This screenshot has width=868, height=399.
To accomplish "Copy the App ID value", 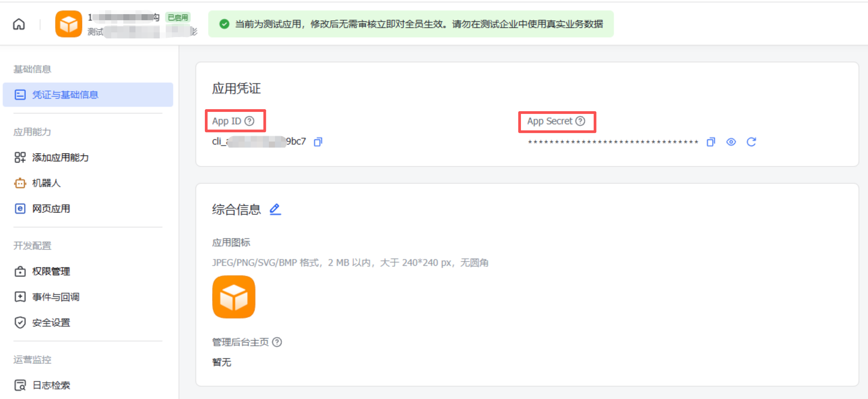I will (x=318, y=142).
